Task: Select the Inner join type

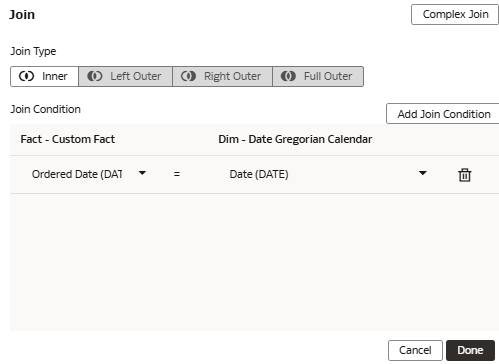Action: 44,76
